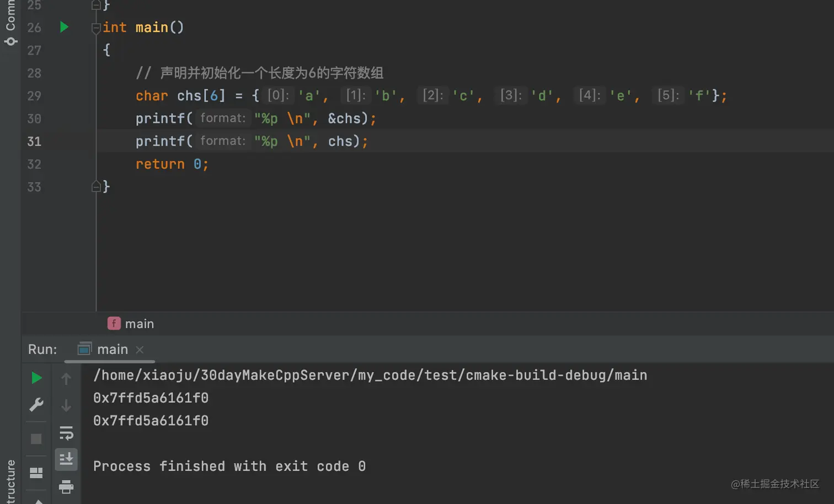Click 'Process finished with exit code 0'
Image resolution: width=834 pixels, height=504 pixels.
tap(229, 466)
